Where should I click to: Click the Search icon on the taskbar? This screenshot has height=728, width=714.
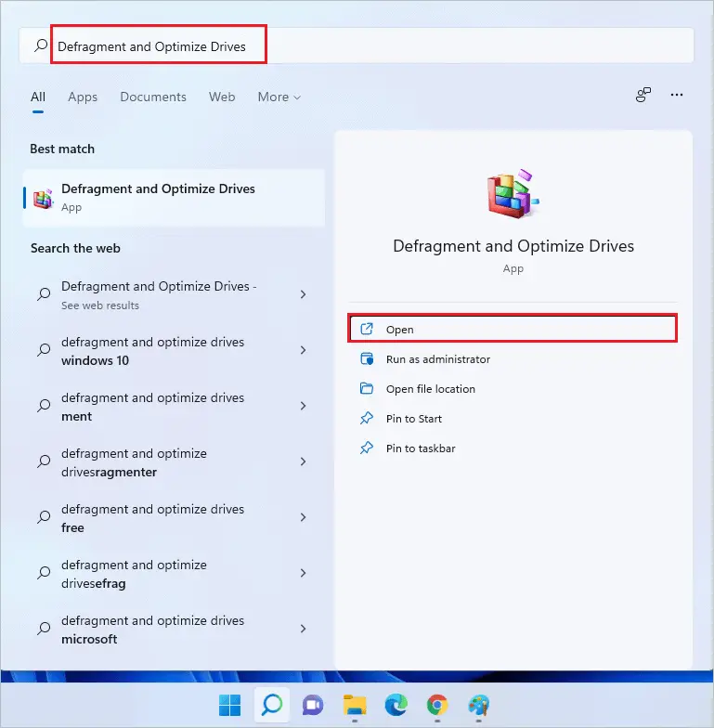coord(272,705)
